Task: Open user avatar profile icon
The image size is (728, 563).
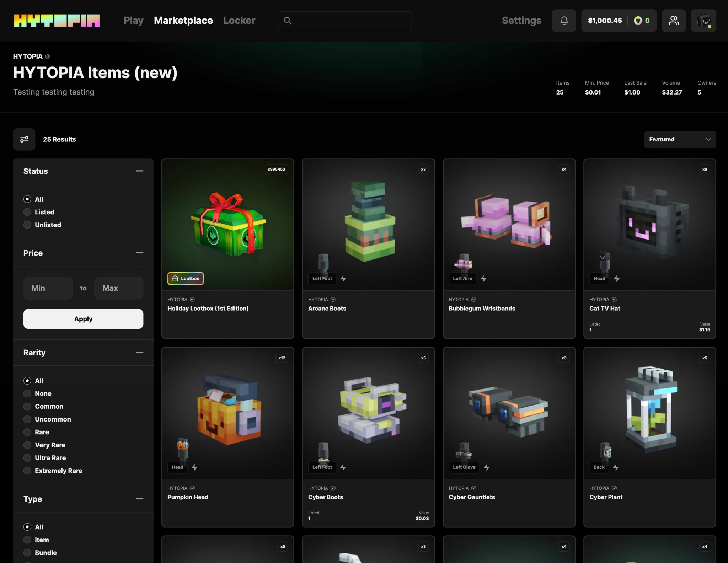Action: click(703, 21)
